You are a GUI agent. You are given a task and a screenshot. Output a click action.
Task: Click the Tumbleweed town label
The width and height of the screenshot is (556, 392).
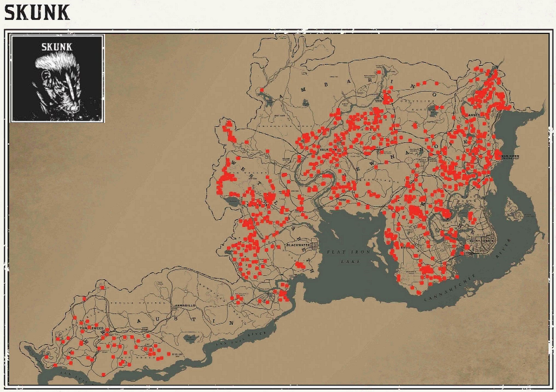[91, 328]
